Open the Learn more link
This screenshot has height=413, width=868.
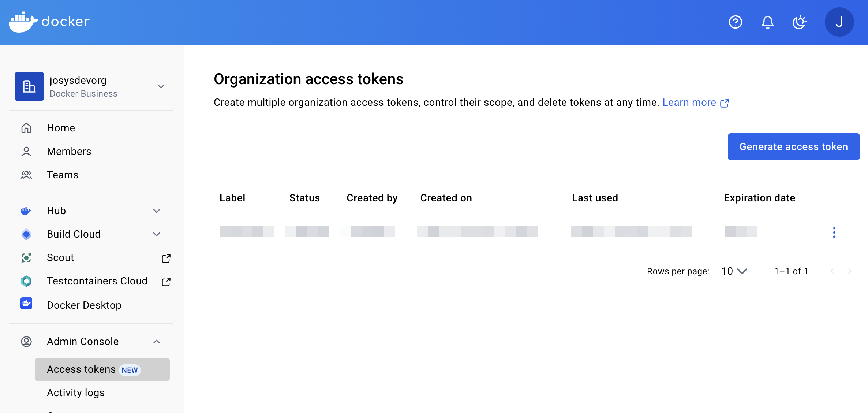pos(689,103)
